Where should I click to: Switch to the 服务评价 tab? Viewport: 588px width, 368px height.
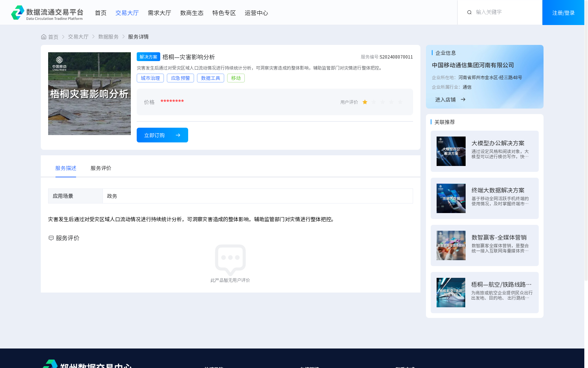pos(101,168)
